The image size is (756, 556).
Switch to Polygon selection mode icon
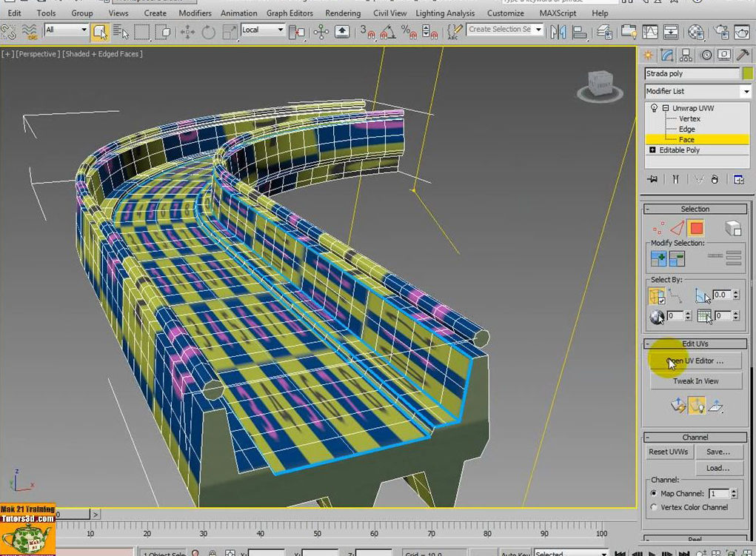coord(696,228)
